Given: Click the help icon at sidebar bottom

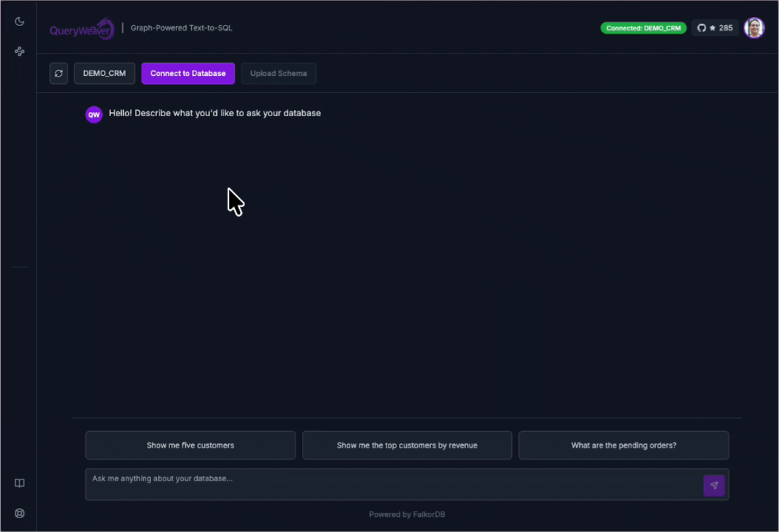Looking at the screenshot, I should tap(19, 513).
